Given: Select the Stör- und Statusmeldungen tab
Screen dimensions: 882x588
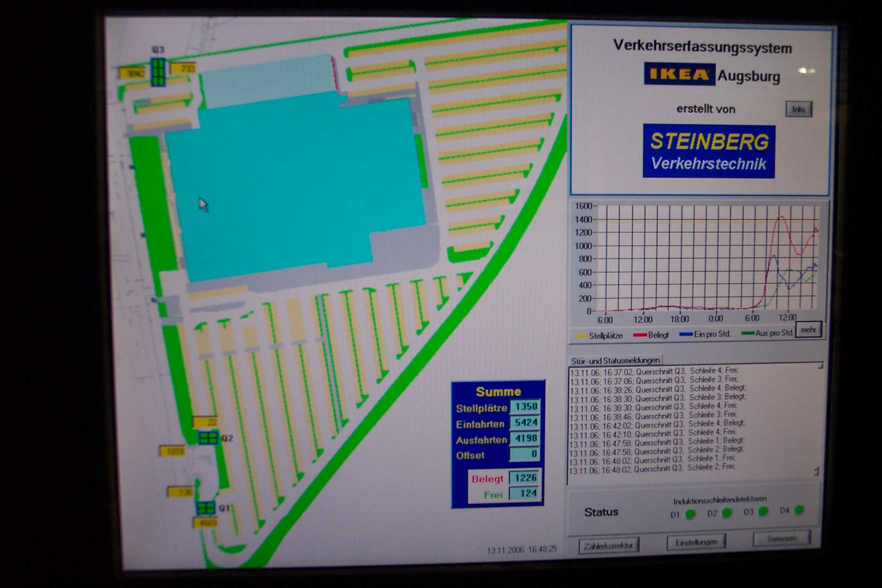Looking at the screenshot, I should [615, 360].
